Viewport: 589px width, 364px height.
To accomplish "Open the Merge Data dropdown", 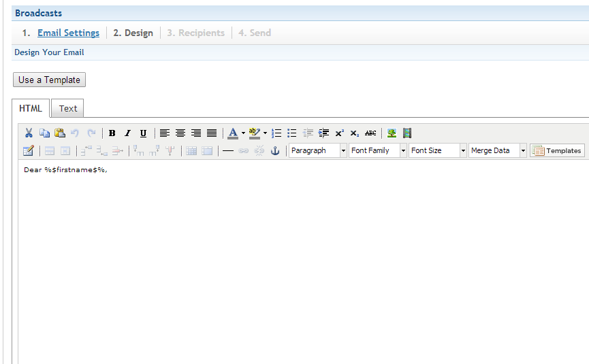I will [x=498, y=151].
